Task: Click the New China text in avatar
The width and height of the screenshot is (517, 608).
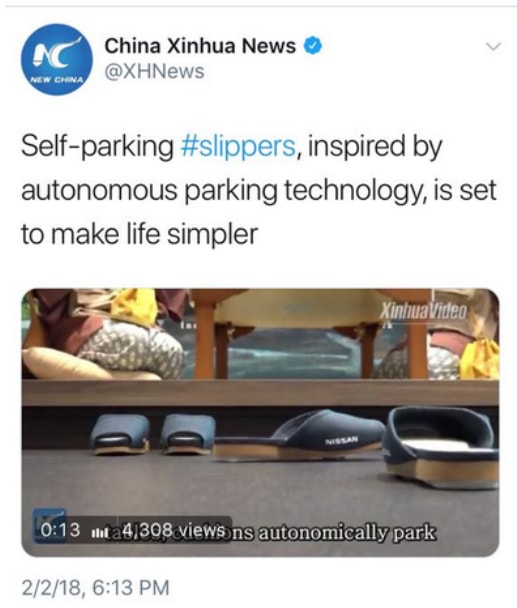Action: [57, 80]
